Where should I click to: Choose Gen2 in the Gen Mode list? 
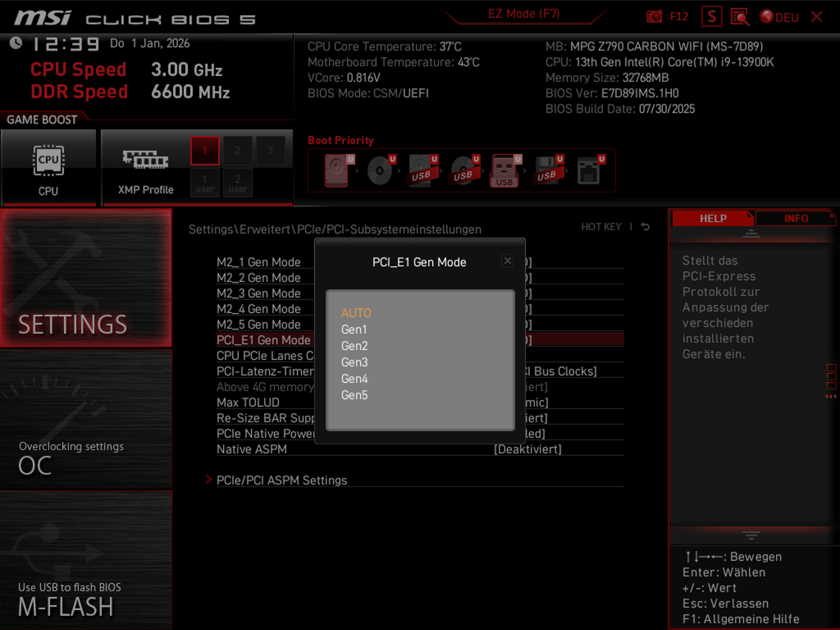click(354, 346)
